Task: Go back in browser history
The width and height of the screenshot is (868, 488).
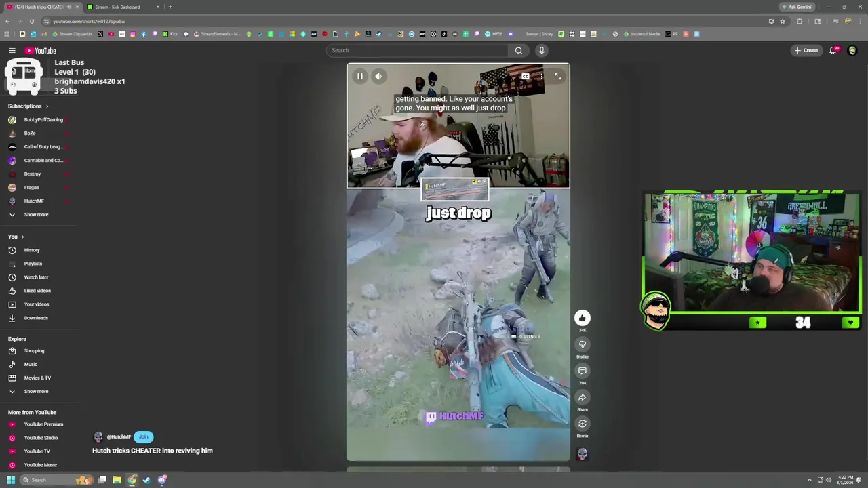Action: tap(7, 22)
